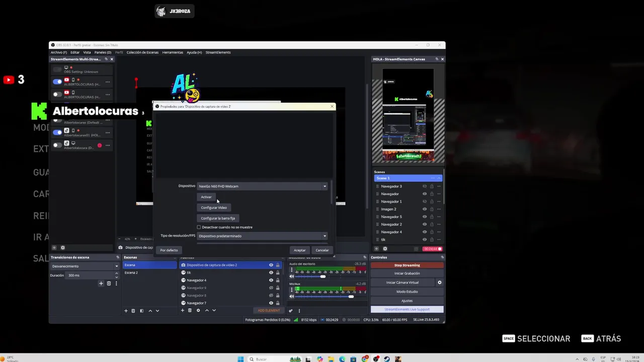The image size is (644, 362).
Task: Open Mic/Aux three-dot options
Action: tap(291, 289)
